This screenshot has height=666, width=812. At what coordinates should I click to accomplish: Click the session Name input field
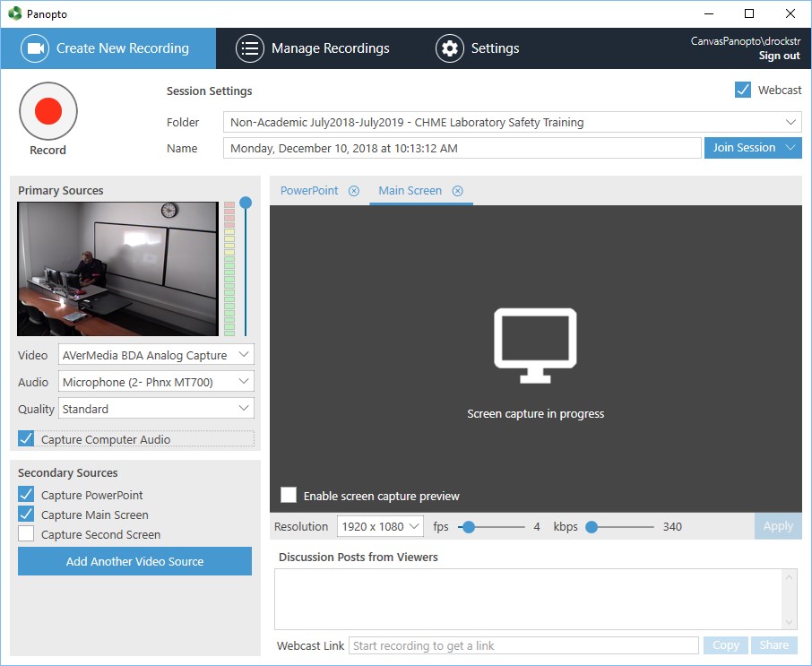(462, 148)
